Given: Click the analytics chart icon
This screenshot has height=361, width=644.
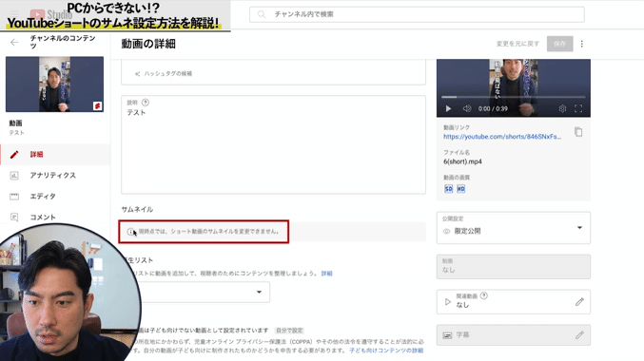Looking at the screenshot, I should point(14,176).
